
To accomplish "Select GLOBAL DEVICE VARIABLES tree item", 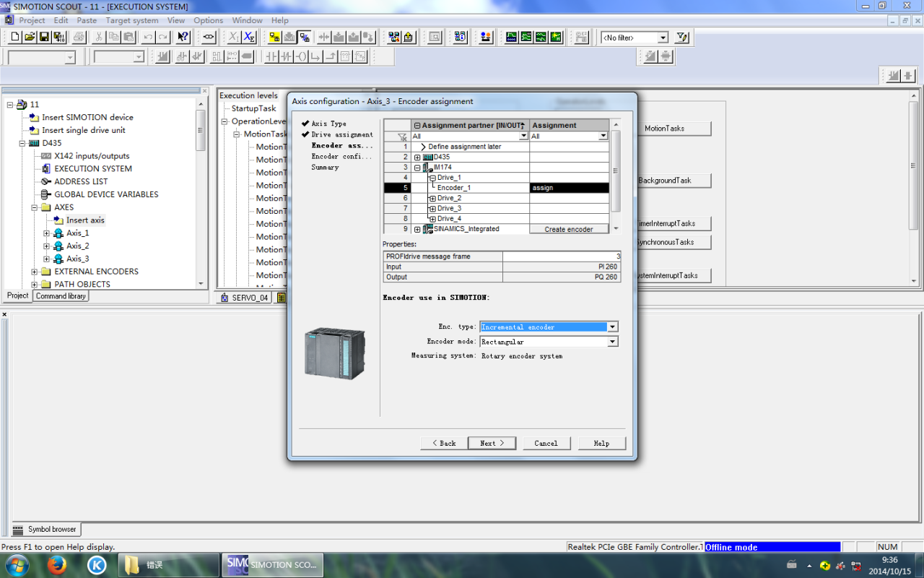I will point(106,194).
